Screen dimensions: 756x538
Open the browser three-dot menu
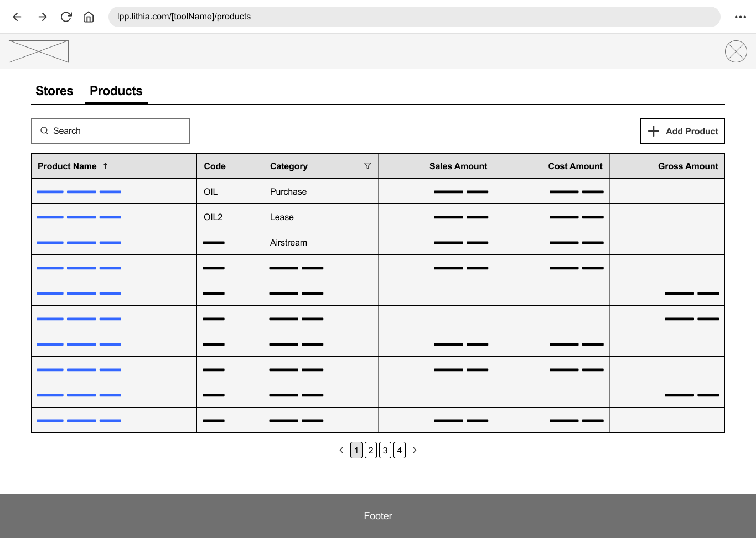tap(740, 17)
